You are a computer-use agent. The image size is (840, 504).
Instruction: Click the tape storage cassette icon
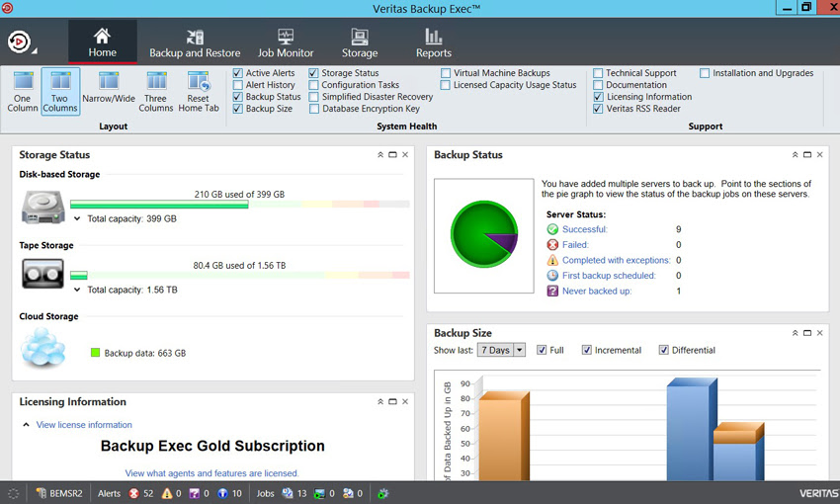click(42, 273)
